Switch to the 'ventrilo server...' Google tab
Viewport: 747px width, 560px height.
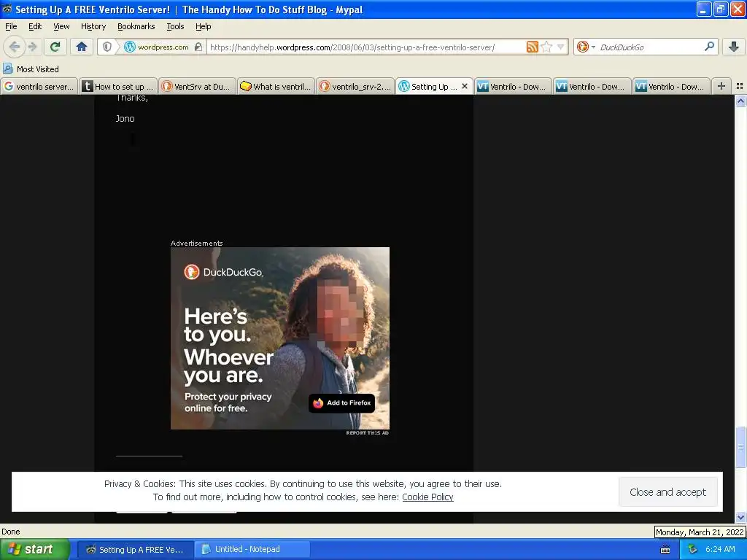coord(39,86)
